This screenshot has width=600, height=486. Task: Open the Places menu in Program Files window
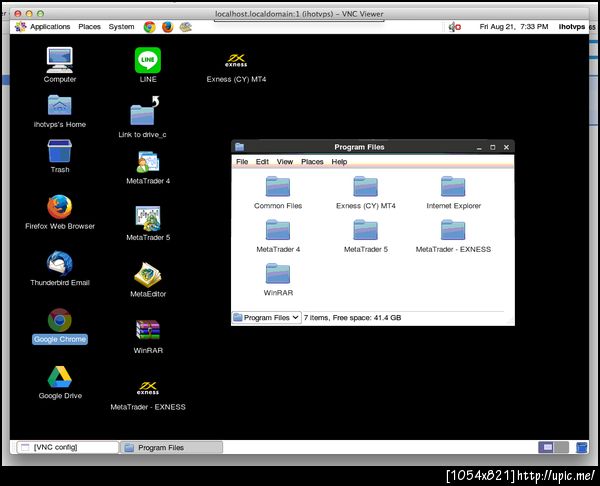(x=312, y=162)
